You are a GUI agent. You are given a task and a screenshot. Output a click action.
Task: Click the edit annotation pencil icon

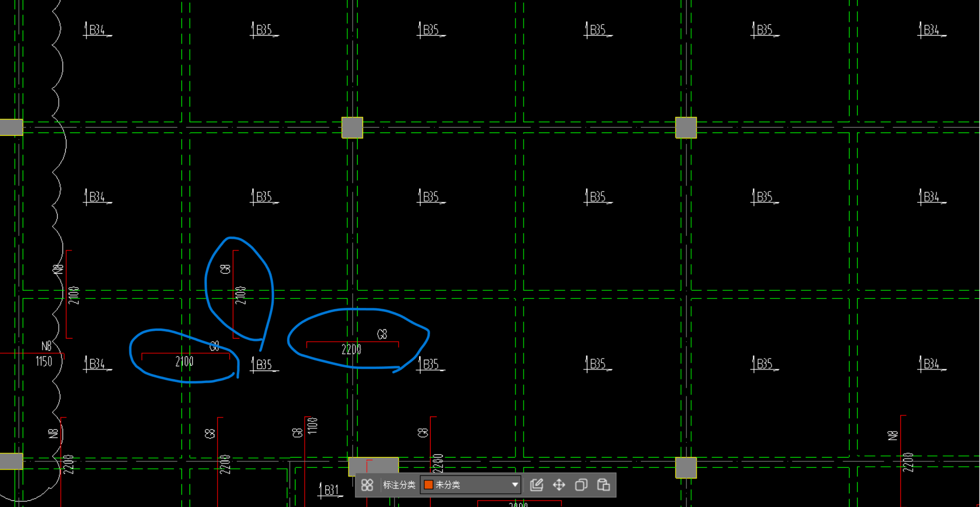click(x=536, y=485)
